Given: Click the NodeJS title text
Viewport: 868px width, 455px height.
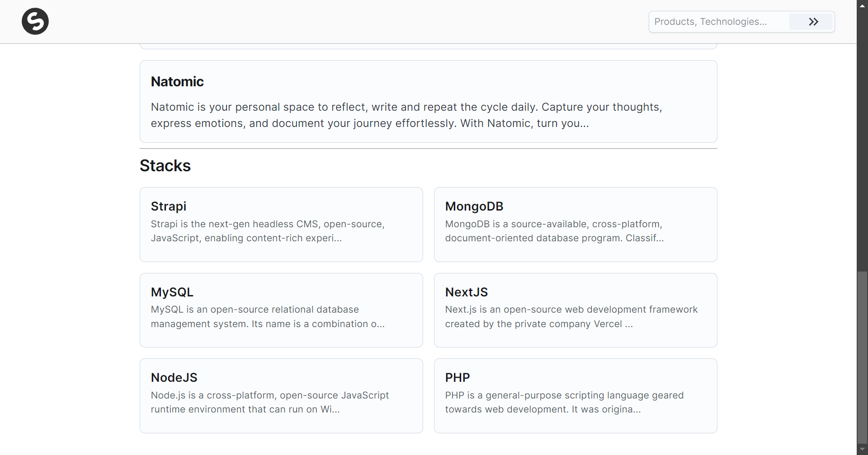Looking at the screenshot, I should 174,378.
